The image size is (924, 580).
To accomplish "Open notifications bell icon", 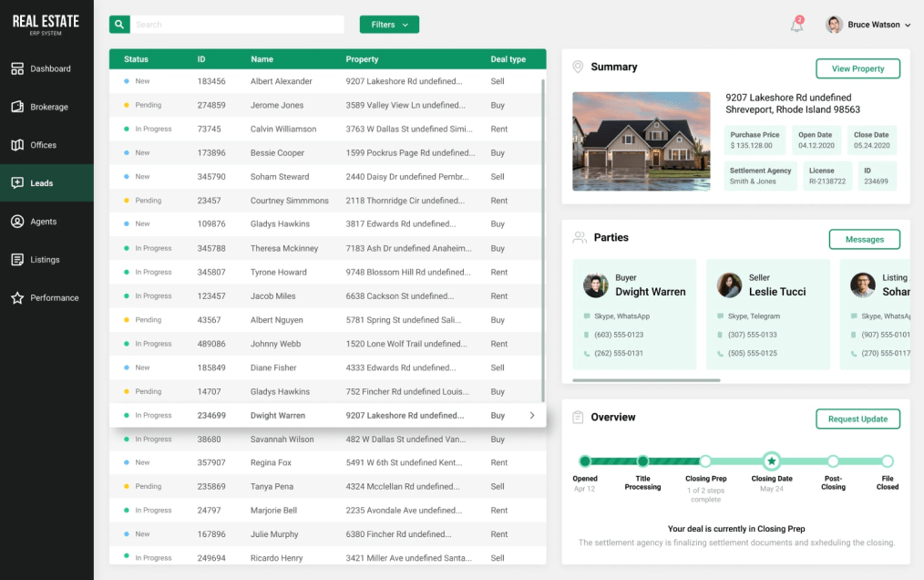I will [x=796, y=26].
